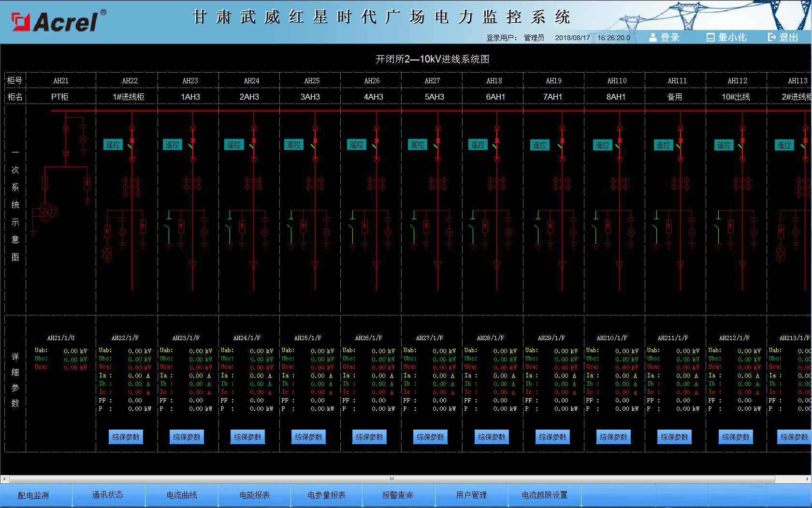Click the 遥控 button in AH110 column
The width and height of the screenshot is (812, 508).
click(x=603, y=145)
